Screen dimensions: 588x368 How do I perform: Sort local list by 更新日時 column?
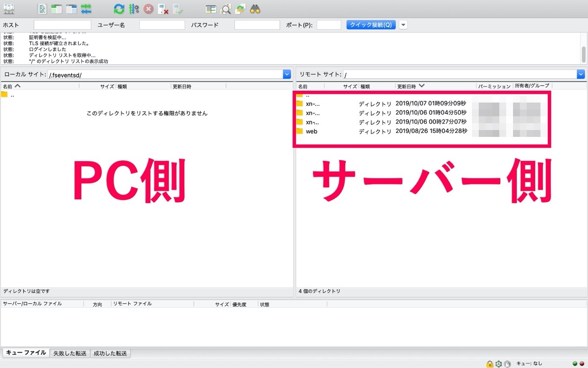tap(198, 86)
